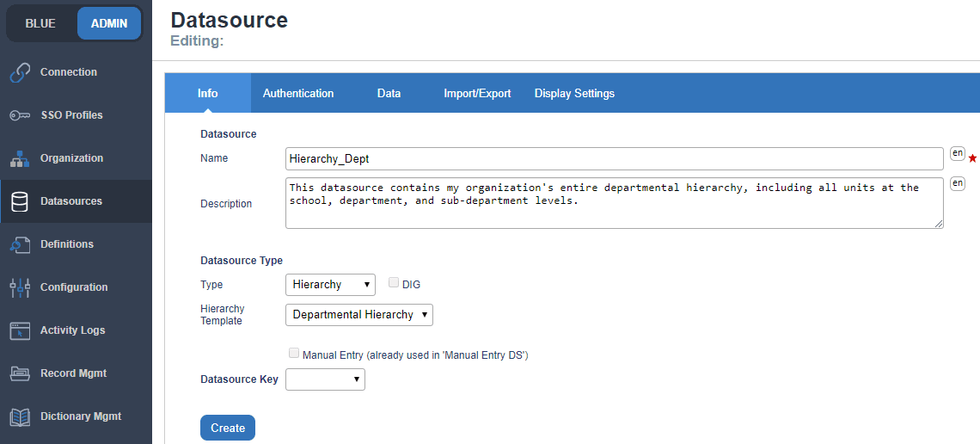The height and width of the screenshot is (444, 980).
Task: Open the Type dropdown set to Hierarchy
Action: click(330, 285)
